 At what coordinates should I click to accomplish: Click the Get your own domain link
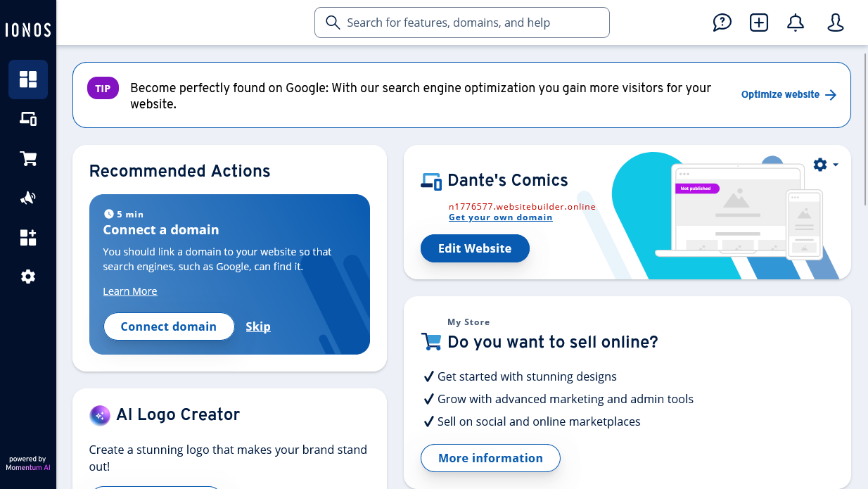click(x=500, y=217)
